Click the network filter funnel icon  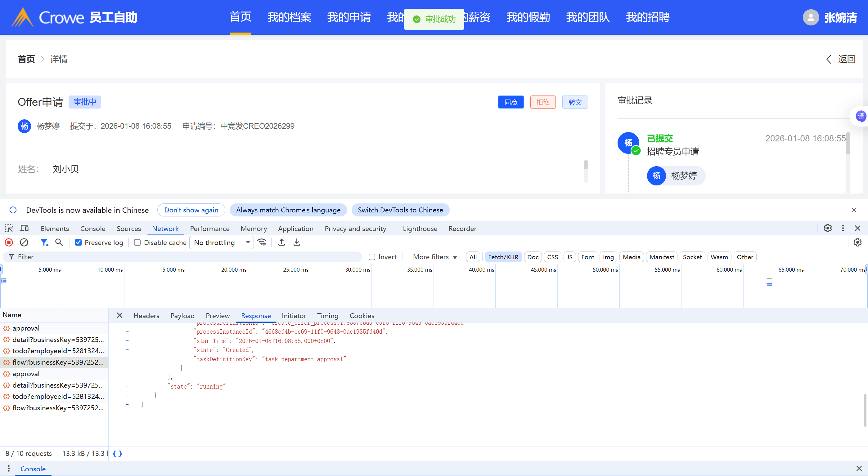(x=44, y=242)
